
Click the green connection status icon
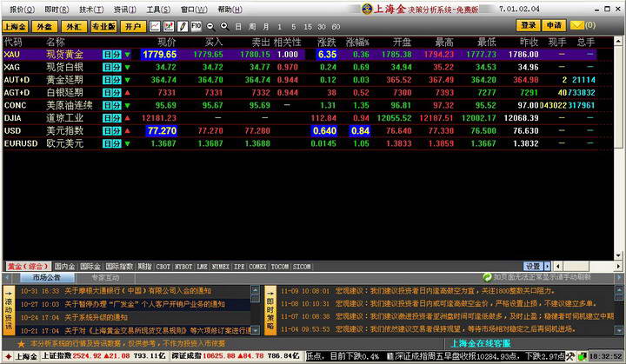pos(583,356)
